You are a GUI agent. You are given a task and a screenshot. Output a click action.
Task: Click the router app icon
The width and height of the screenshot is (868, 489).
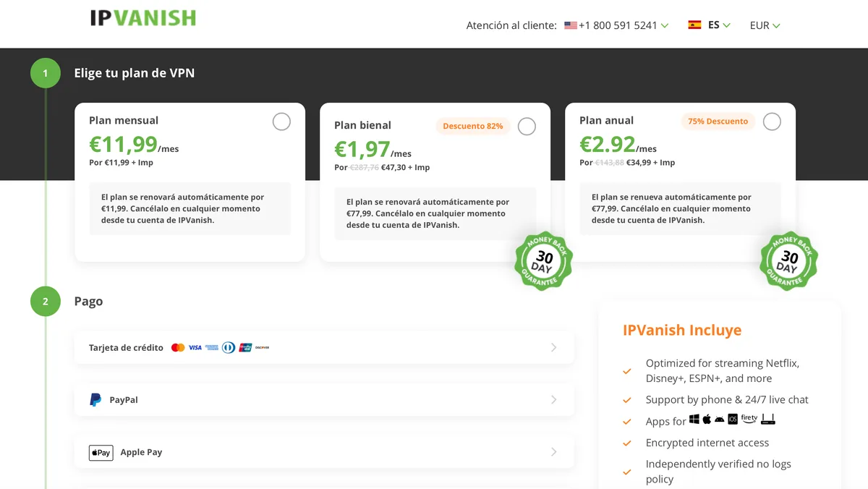[x=768, y=420]
